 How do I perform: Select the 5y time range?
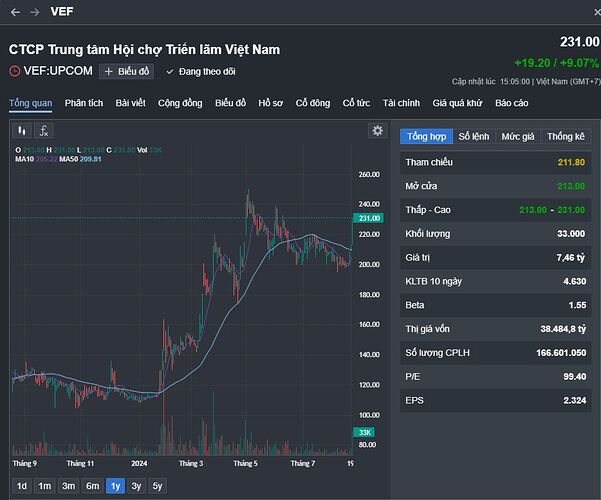tap(157, 486)
